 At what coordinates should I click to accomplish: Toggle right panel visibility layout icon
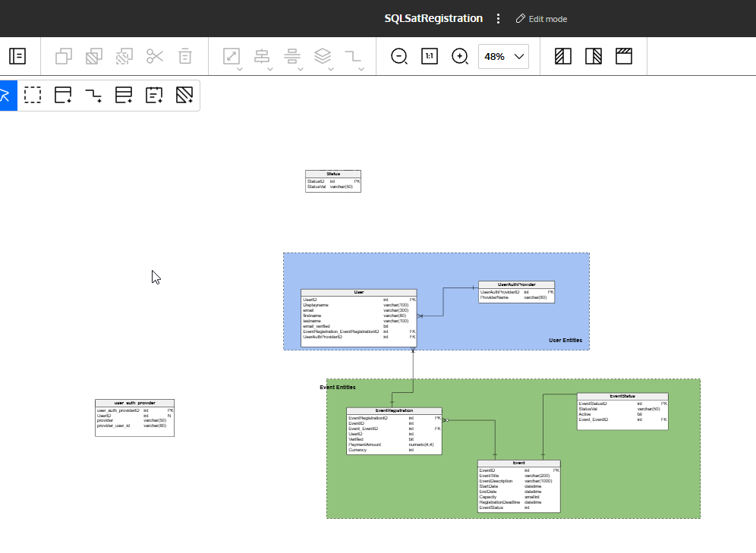(x=594, y=56)
